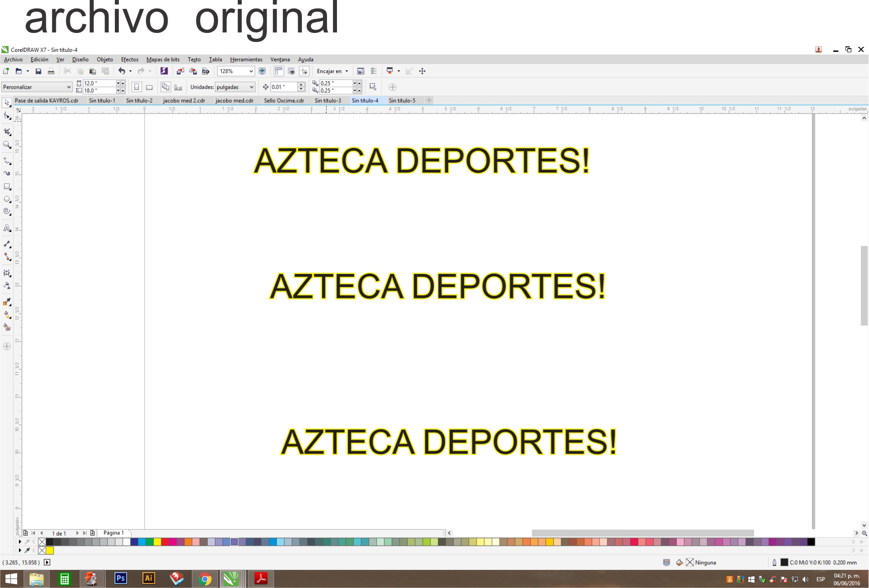The image size is (869, 588).
Task: Click the Import icon
Action: 180,71
